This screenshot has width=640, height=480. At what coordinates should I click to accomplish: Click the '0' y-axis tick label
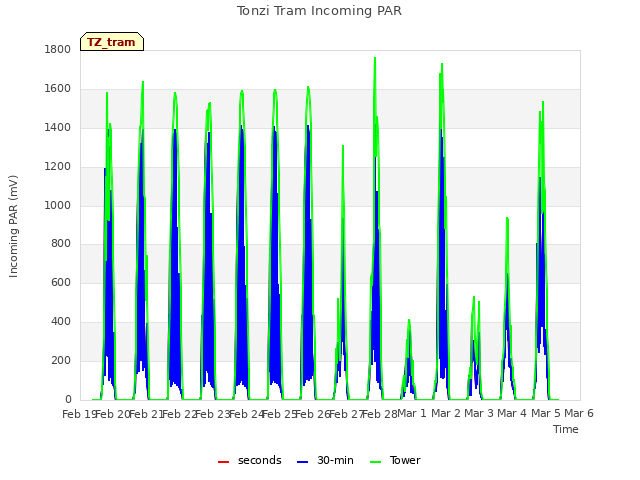click(68, 400)
